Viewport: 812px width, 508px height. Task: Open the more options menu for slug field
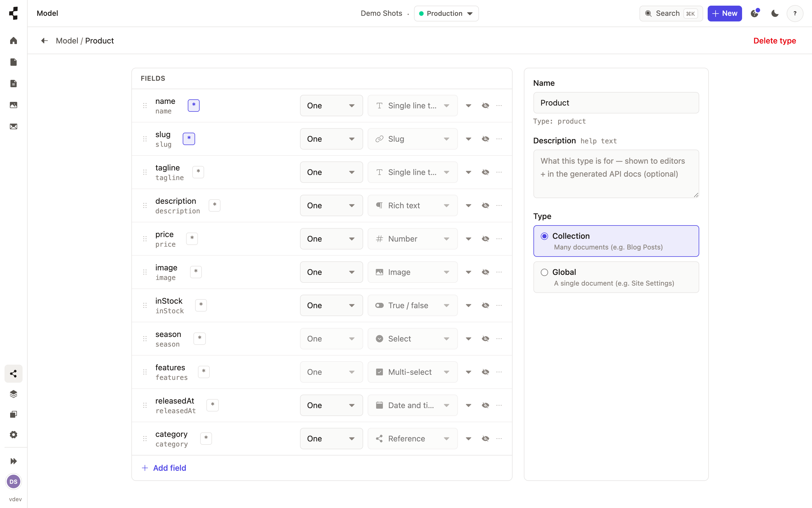coord(499,139)
